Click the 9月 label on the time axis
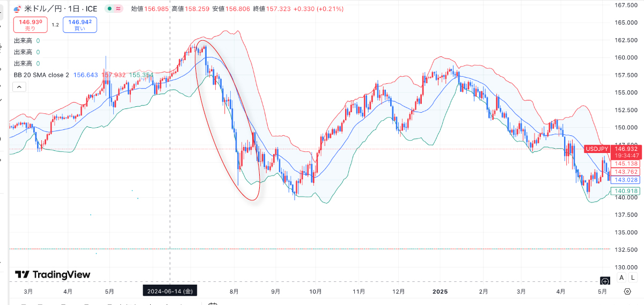Image resolution: width=644 pixels, height=305 pixels. 275,292
